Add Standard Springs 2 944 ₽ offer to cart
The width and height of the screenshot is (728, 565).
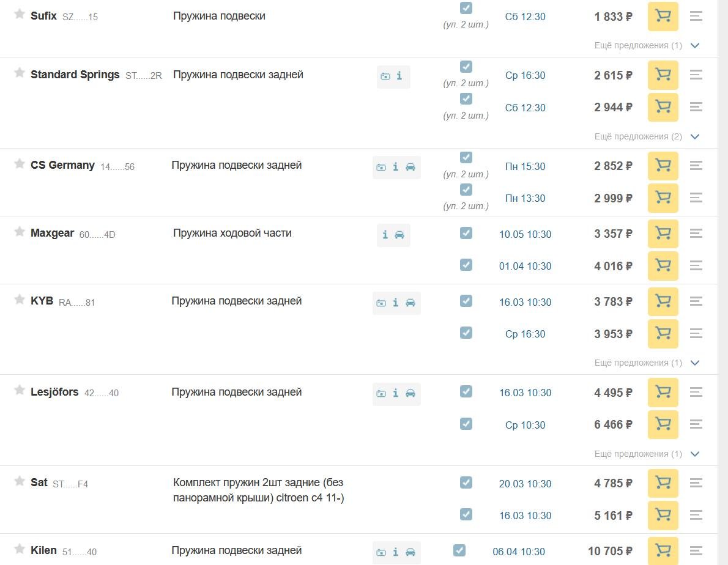click(x=663, y=107)
